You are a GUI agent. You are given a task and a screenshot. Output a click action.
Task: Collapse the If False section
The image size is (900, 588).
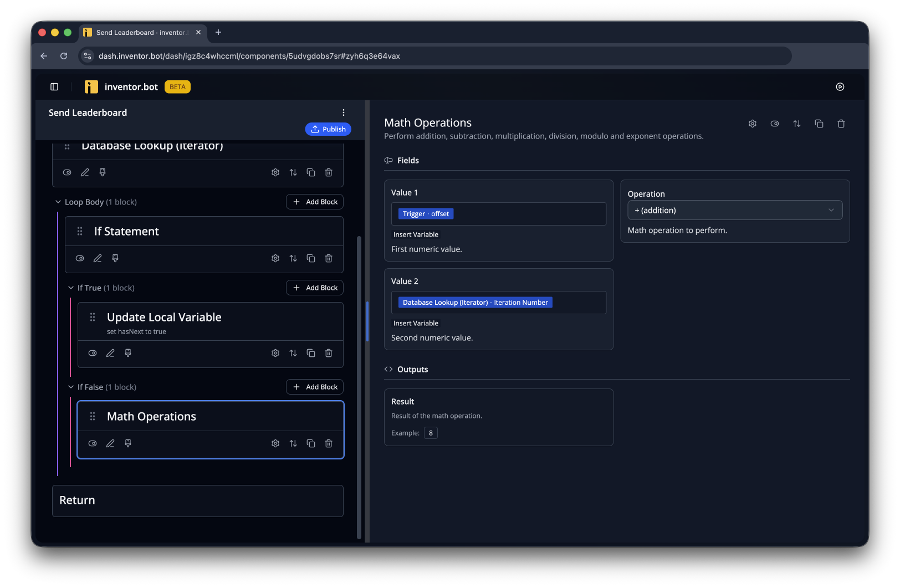71,387
